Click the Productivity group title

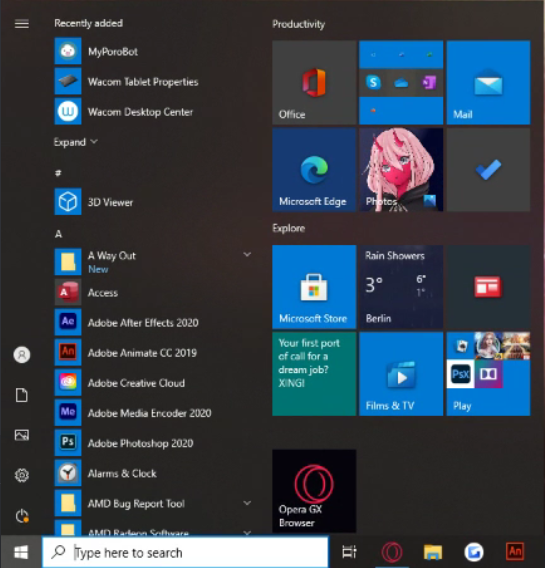click(x=298, y=24)
